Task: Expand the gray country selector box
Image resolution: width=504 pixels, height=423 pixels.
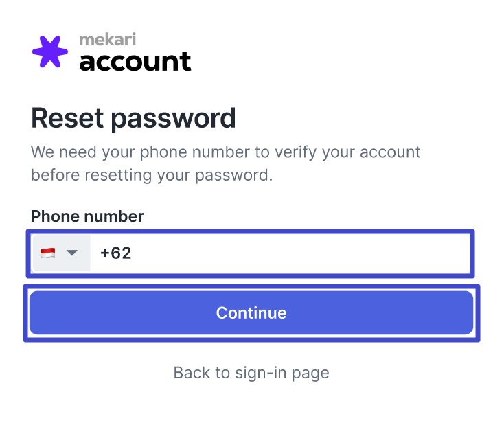Action: click(61, 253)
